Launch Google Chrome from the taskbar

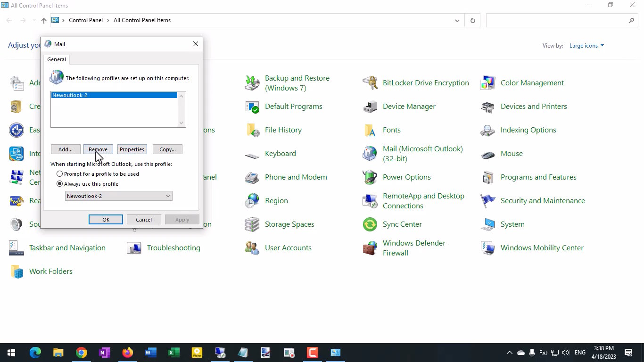click(x=82, y=353)
